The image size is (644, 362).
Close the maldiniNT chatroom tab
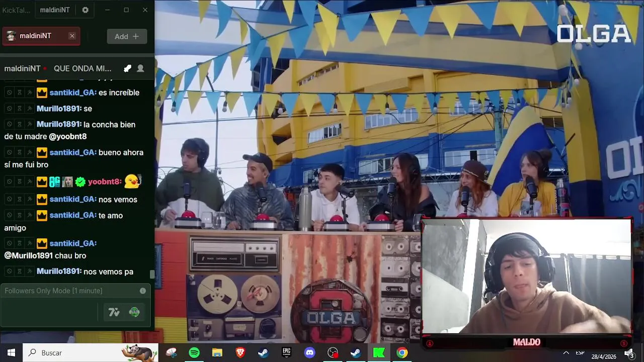coord(72,36)
